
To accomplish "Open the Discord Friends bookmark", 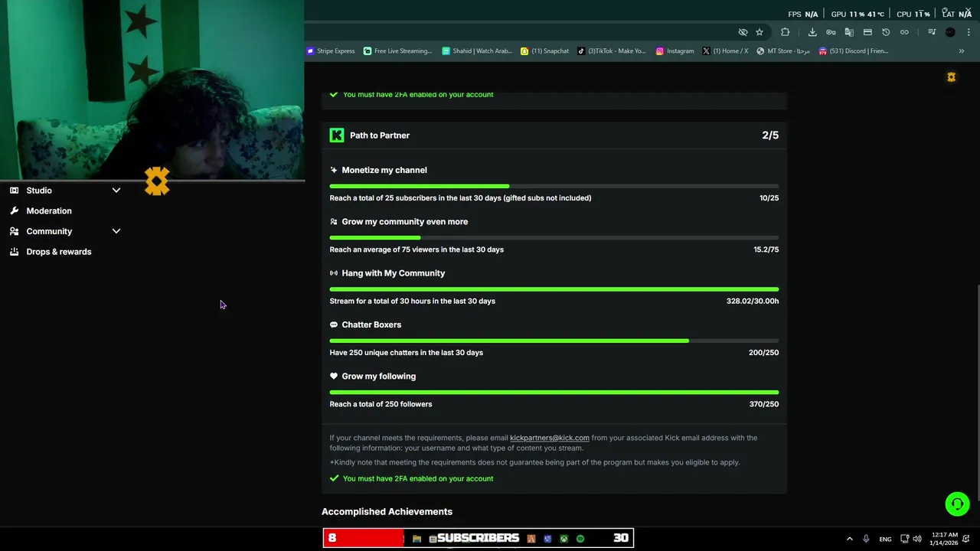I will pos(854,51).
